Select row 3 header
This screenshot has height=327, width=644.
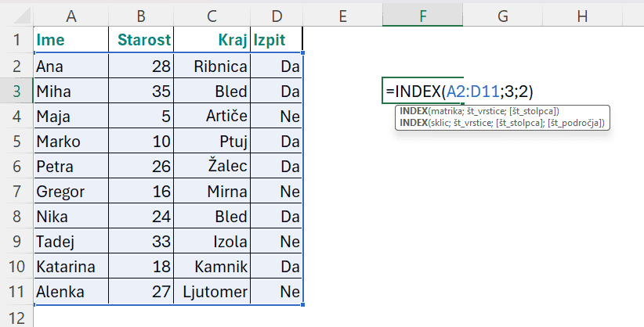click(x=16, y=92)
